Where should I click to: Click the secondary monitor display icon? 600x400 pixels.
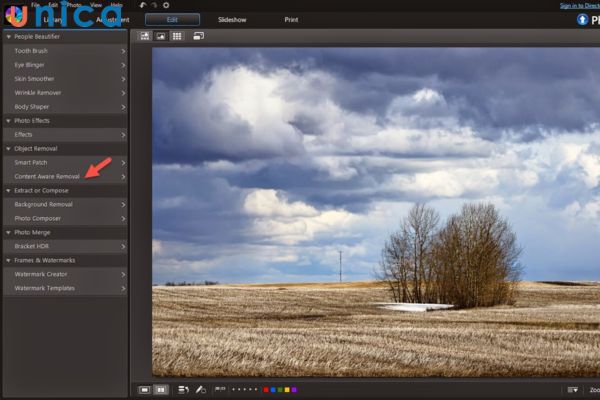(x=198, y=36)
